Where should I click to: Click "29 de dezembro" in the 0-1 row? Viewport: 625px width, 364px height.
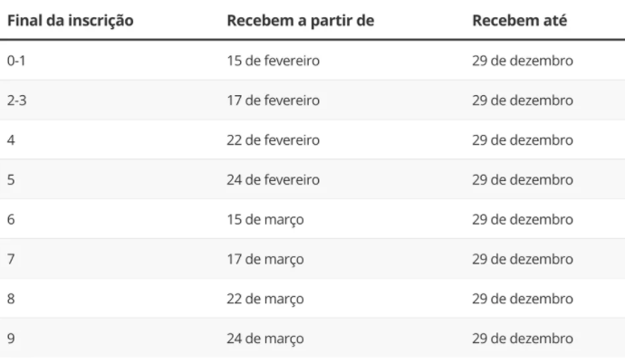522,61
